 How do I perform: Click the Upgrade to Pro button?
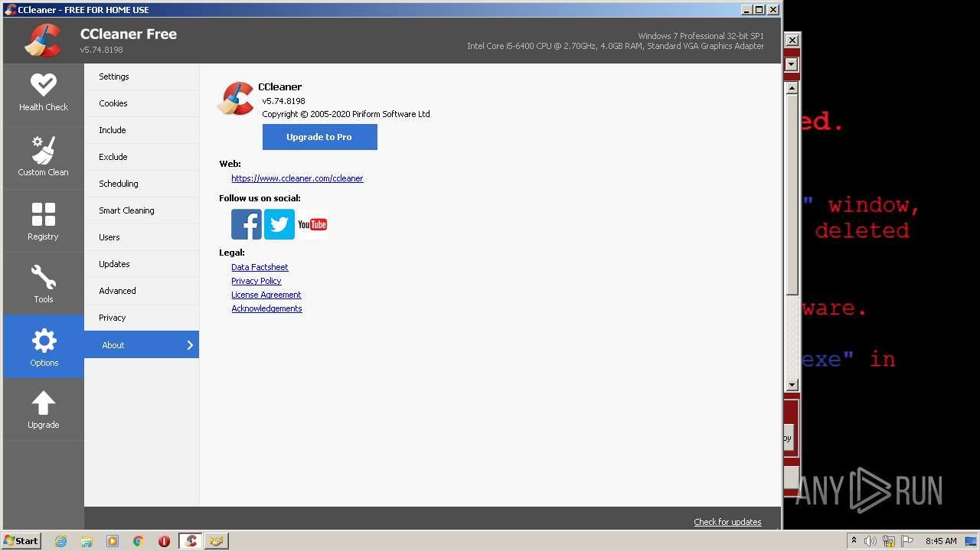(319, 137)
